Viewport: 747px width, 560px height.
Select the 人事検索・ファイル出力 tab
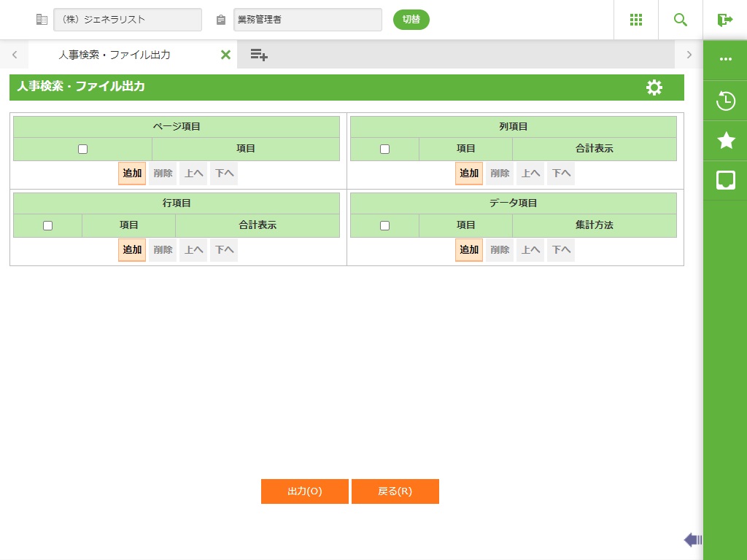[x=115, y=55]
